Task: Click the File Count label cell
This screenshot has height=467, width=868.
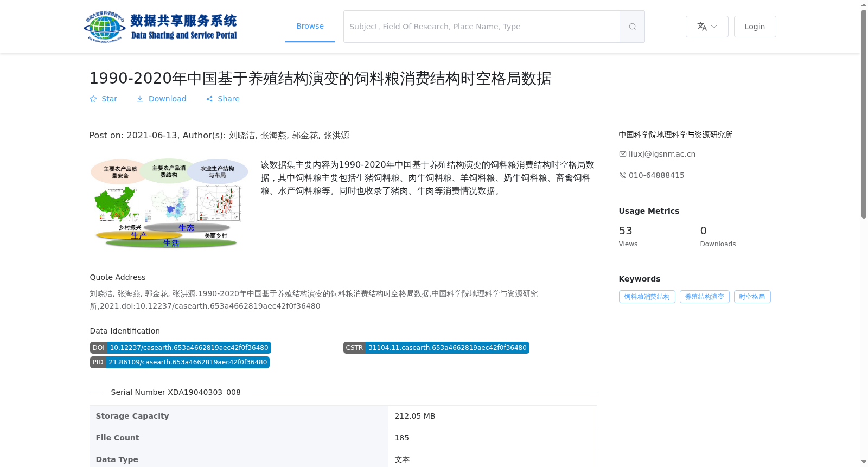Action: coord(239,438)
